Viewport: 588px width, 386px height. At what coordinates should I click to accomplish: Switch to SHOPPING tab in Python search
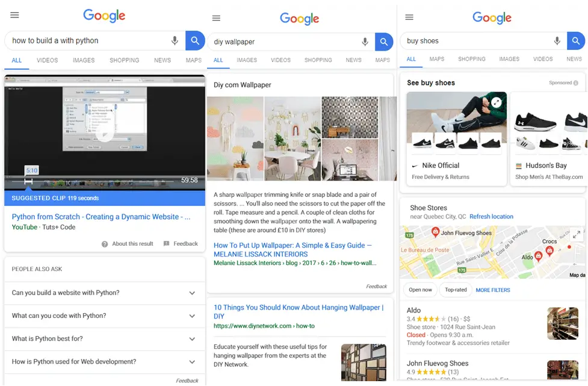tap(124, 60)
